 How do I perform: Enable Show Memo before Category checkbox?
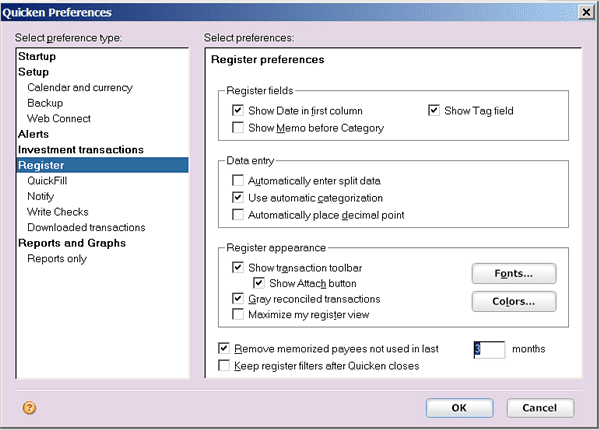[x=238, y=127]
